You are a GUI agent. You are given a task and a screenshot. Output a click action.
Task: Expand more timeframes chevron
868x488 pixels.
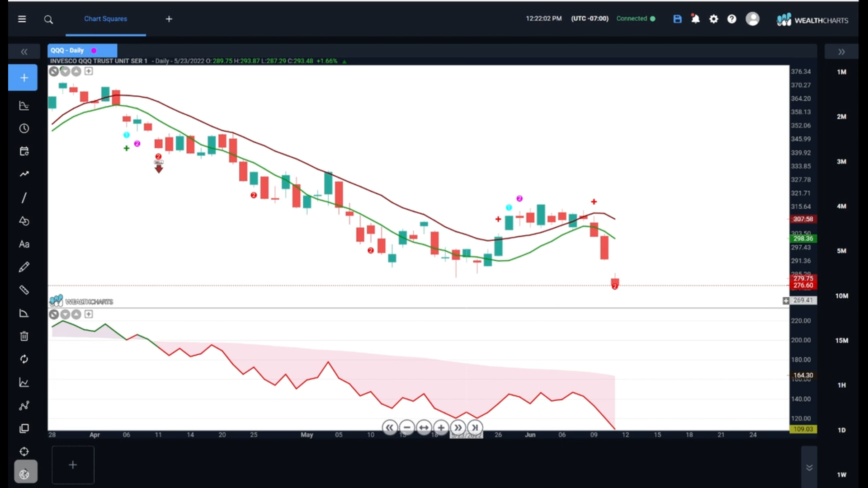809,467
